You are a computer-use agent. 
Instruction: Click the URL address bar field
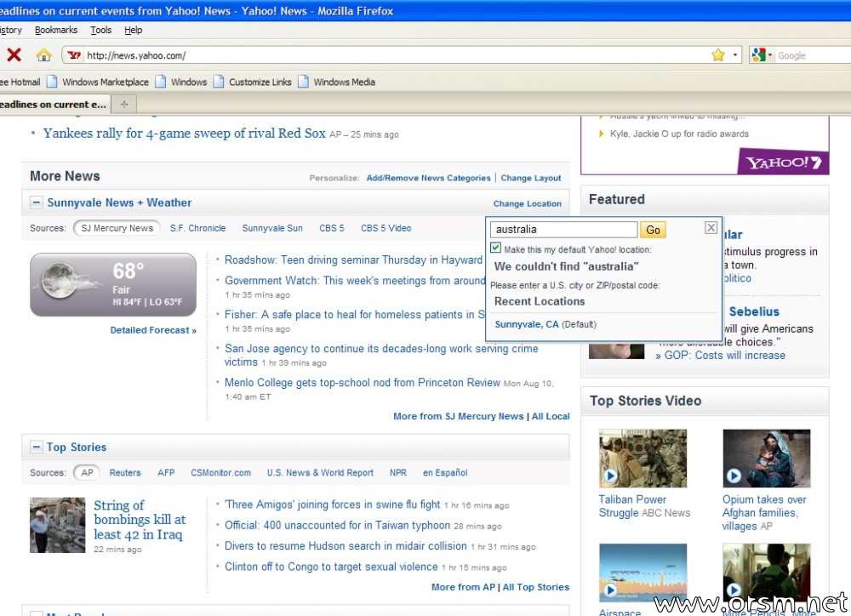pos(397,54)
